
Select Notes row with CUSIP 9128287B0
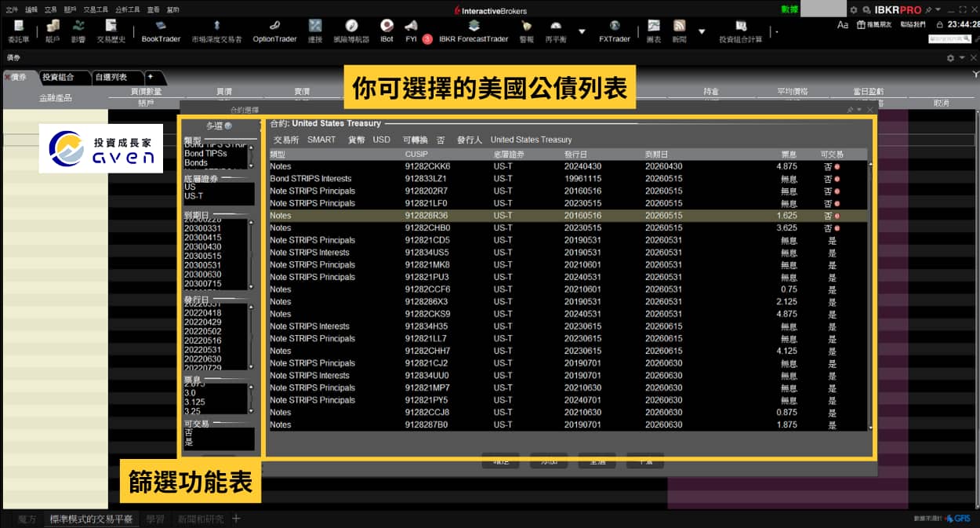(x=568, y=424)
